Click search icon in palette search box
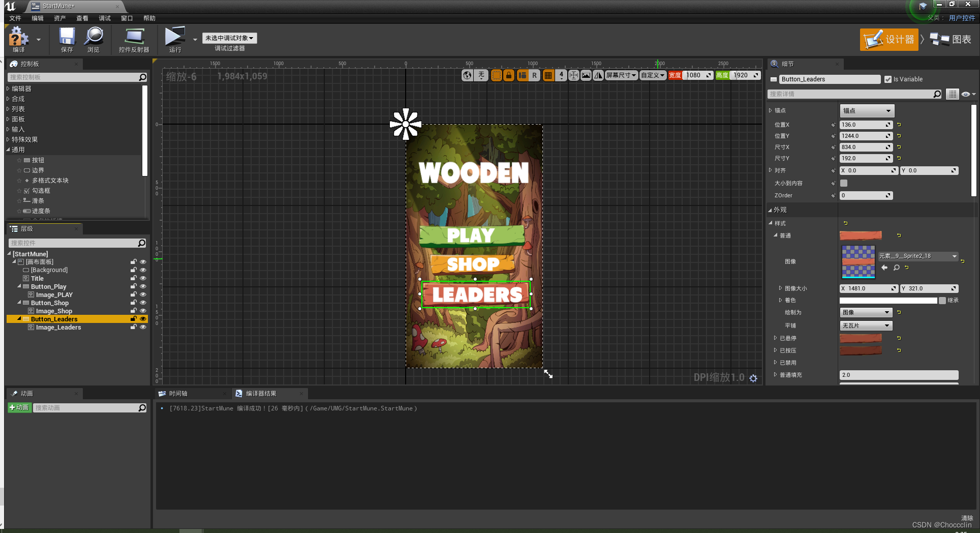Screen dimensions: 980x533 (x=143, y=77)
